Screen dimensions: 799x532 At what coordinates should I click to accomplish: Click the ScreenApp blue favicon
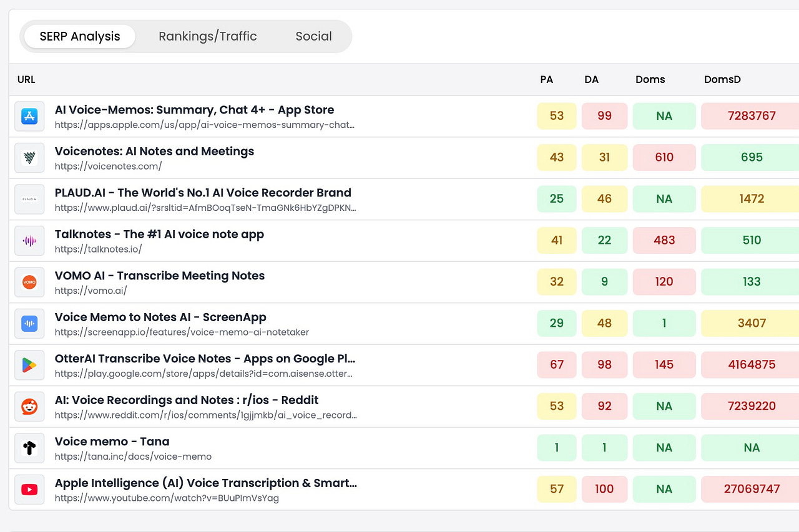coord(29,324)
